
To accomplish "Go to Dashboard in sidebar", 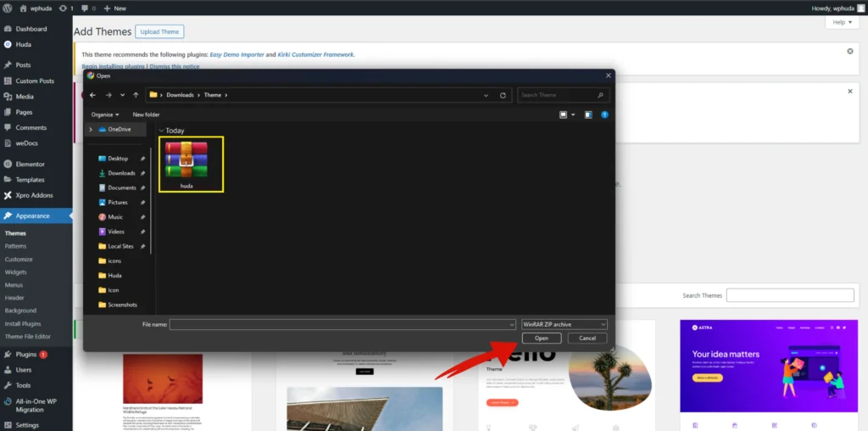I will (x=31, y=29).
